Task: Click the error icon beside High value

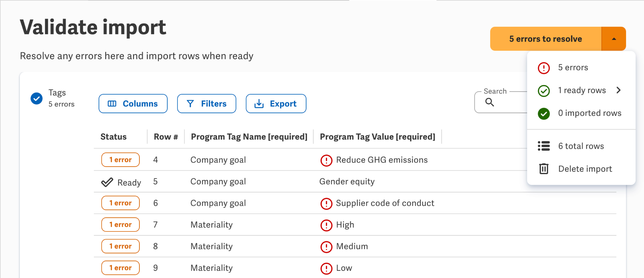Action: pos(326,225)
